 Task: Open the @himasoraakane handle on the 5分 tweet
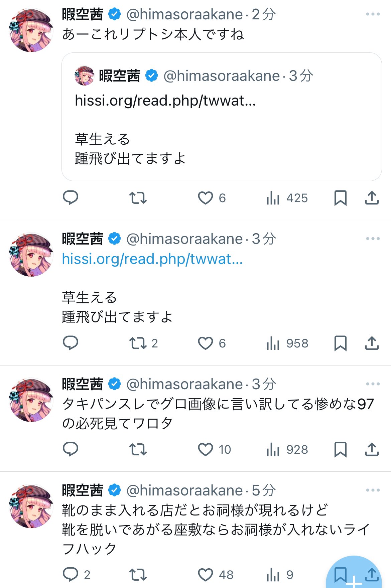click(x=184, y=490)
